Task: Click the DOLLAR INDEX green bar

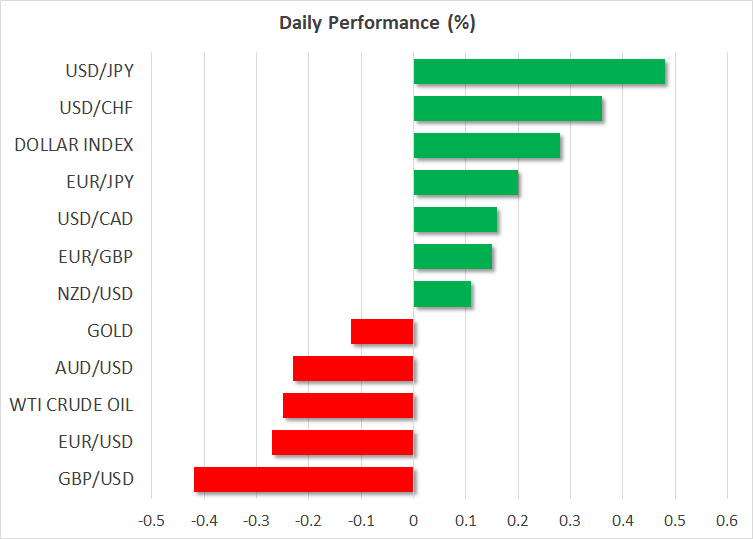Action: (486, 146)
